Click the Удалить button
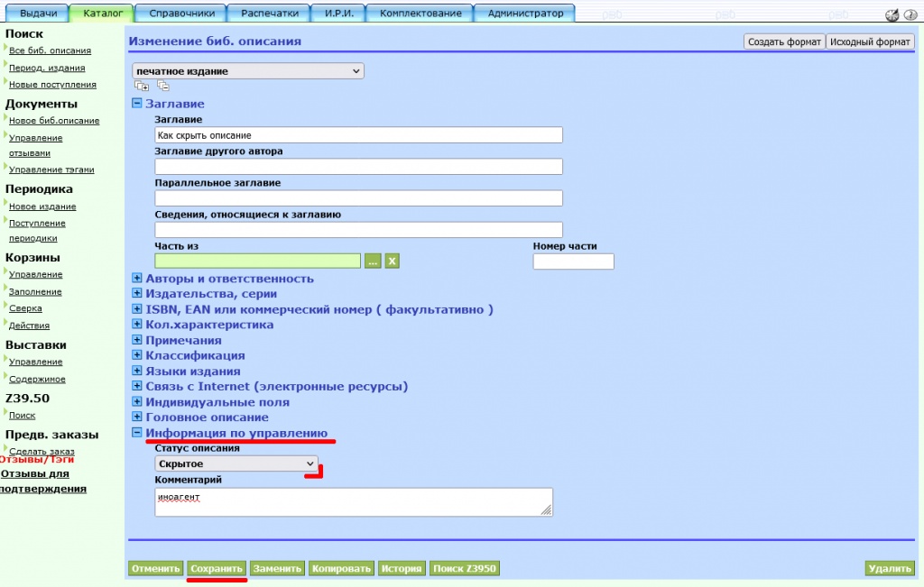Image resolution: width=924 pixels, height=587 pixels. click(x=890, y=569)
